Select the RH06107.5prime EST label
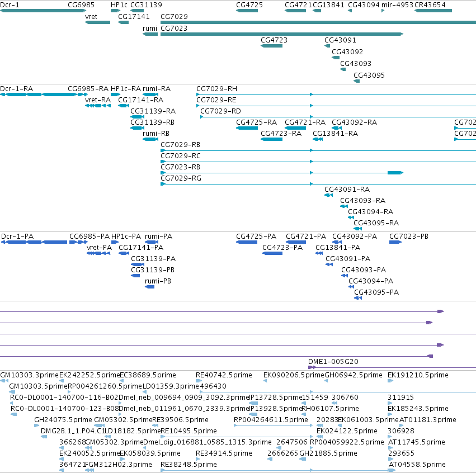Viewport: 476px width, 473px height. (330, 409)
